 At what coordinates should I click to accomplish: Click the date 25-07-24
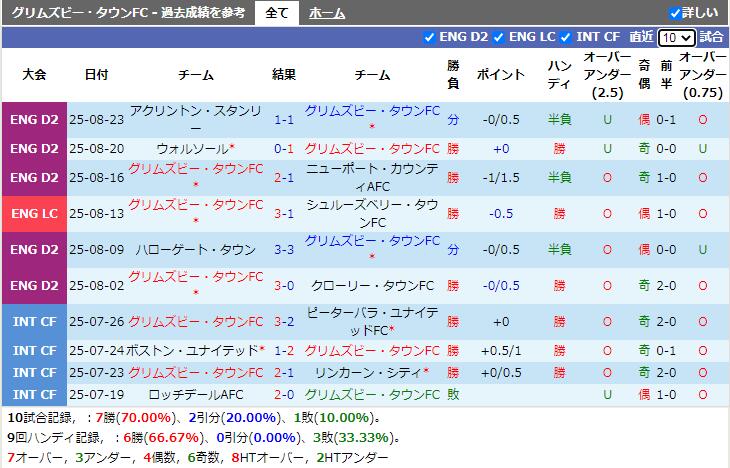pyautogui.click(x=97, y=350)
